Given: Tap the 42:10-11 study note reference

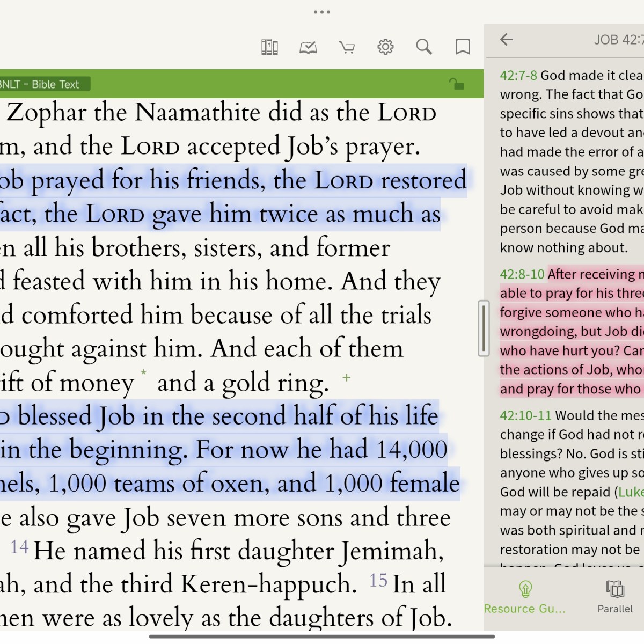Looking at the screenshot, I should [x=525, y=415].
